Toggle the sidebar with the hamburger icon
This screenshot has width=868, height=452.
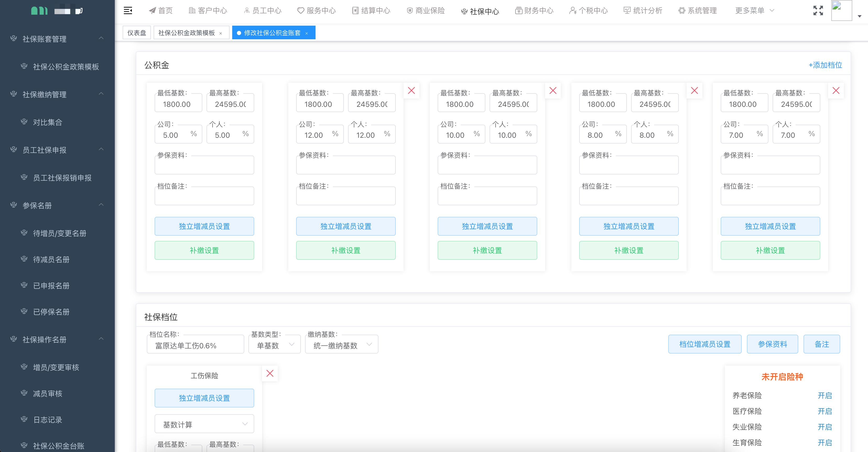click(128, 10)
